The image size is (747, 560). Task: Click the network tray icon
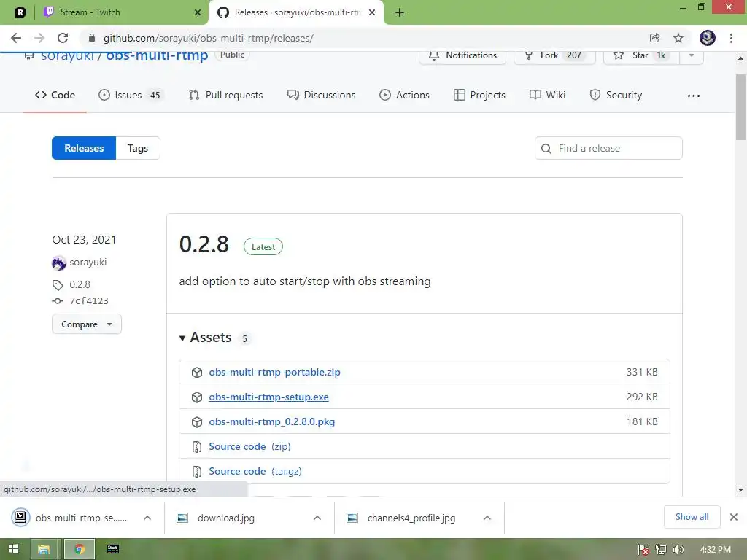[x=661, y=550]
